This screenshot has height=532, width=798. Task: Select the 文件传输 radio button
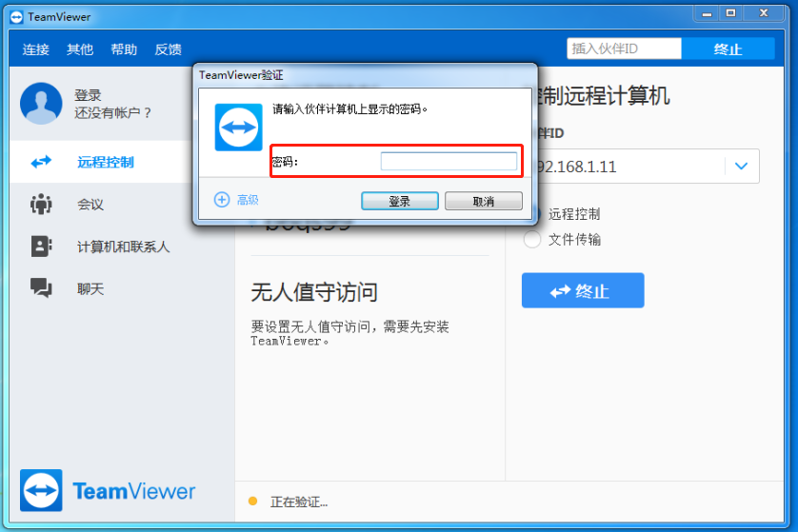pos(532,240)
